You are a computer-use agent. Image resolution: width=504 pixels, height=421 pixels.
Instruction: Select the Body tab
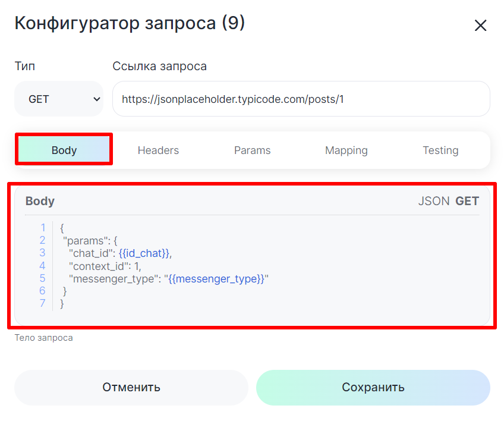pos(64,150)
